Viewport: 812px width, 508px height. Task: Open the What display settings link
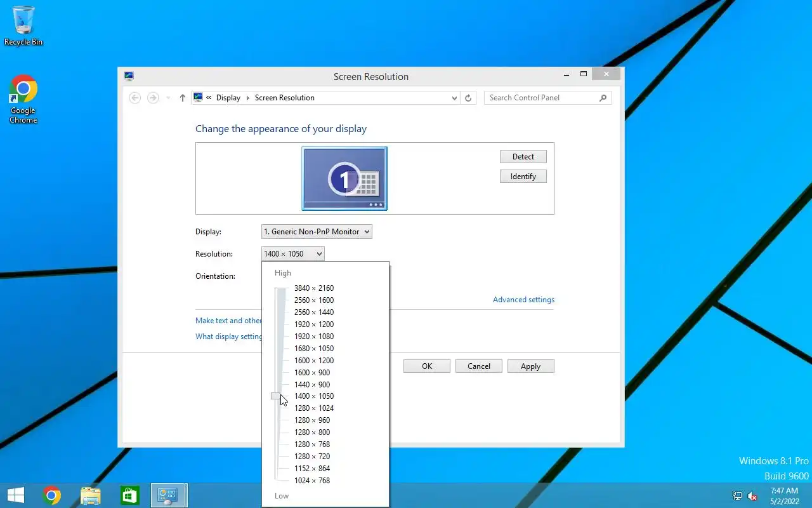coord(228,337)
